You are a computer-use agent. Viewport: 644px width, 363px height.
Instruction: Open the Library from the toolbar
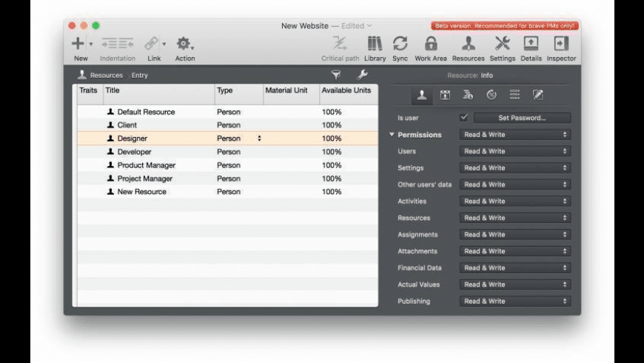(x=375, y=44)
